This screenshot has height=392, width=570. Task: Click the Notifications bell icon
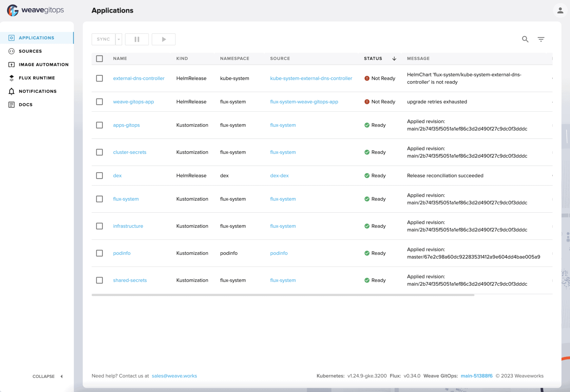point(12,91)
